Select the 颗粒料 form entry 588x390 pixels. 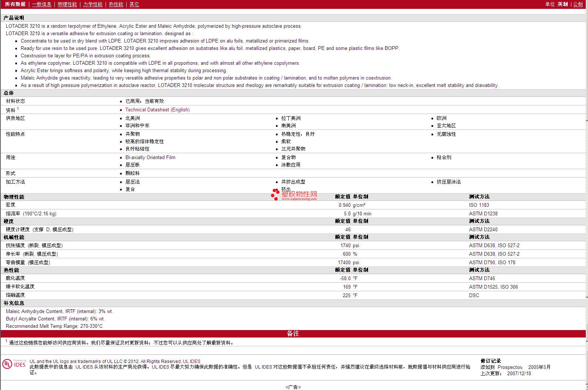[x=133, y=174]
